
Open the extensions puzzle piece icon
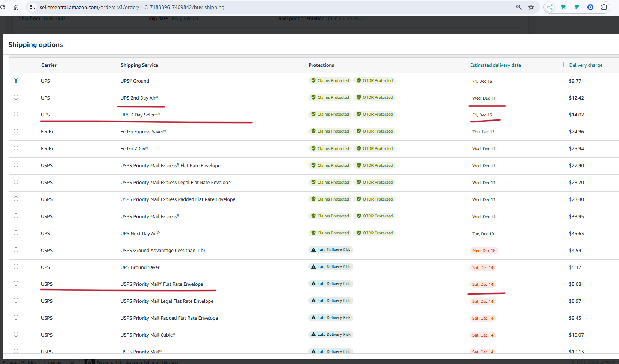[x=604, y=7]
